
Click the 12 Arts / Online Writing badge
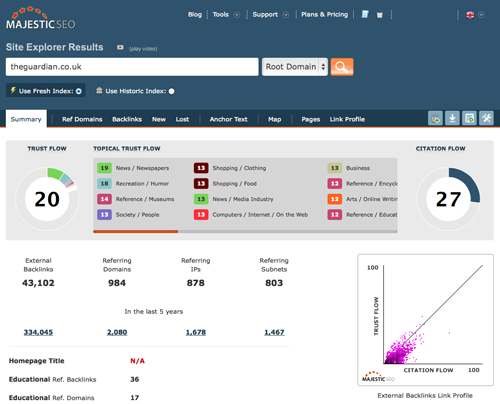click(x=335, y=199)
